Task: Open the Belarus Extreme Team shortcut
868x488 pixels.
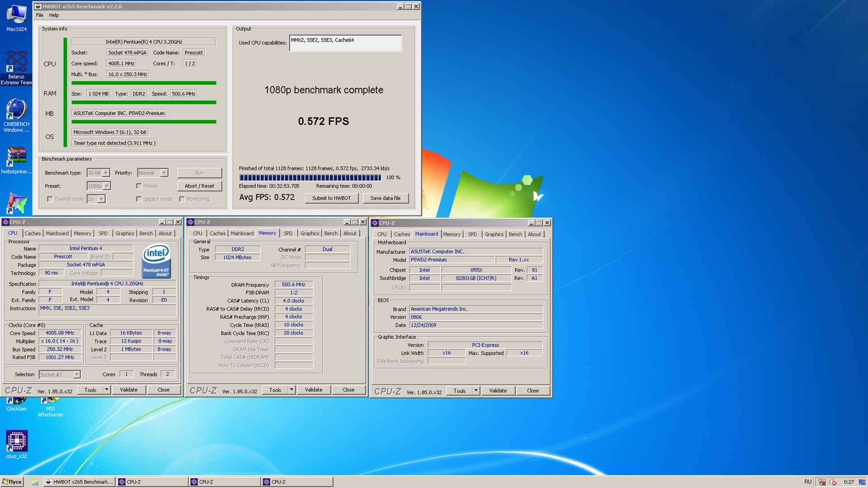Action: (16, 68)
